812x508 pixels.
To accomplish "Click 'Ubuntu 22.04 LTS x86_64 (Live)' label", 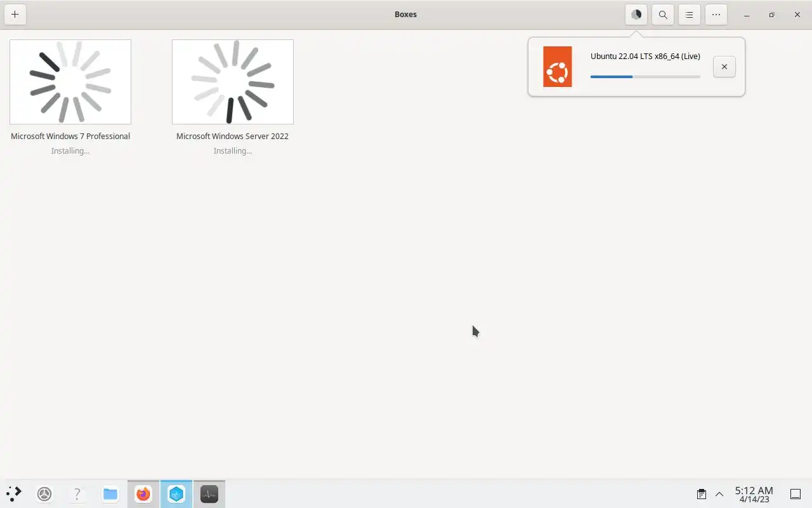I will click(x=645, y=56).
